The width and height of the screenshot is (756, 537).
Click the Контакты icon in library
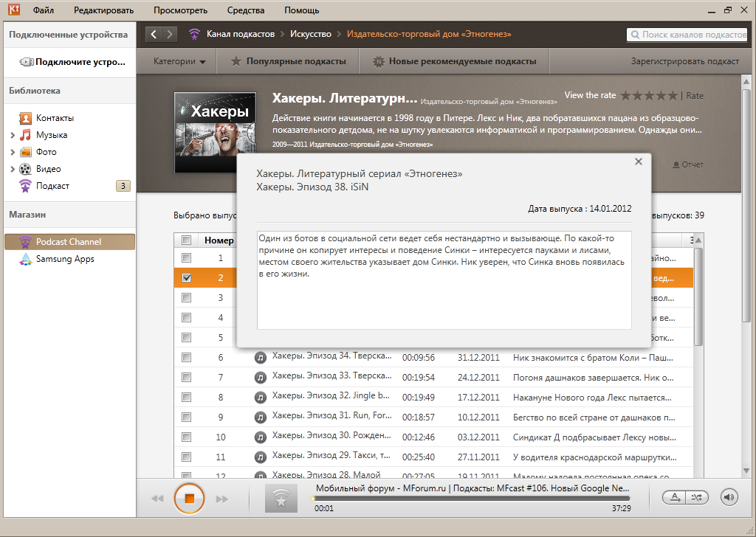pyautogui.click(x=25, y=118)
